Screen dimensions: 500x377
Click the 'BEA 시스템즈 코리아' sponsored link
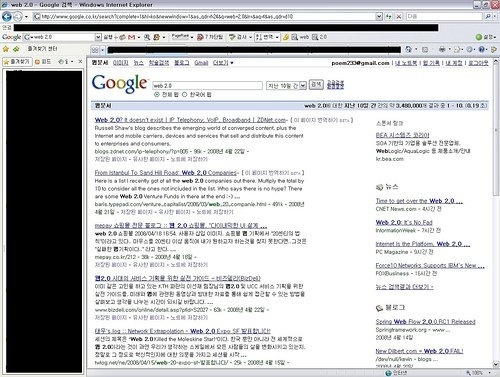(403, 135)
